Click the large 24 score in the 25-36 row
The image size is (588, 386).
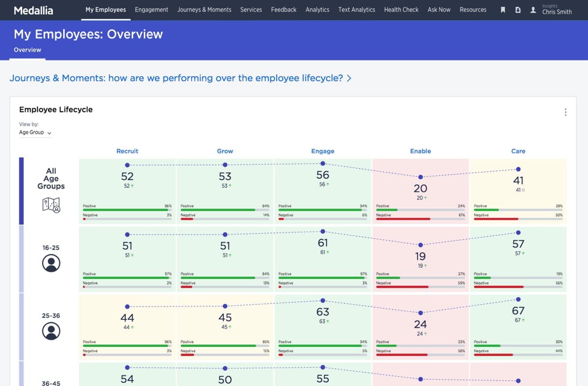420,325
